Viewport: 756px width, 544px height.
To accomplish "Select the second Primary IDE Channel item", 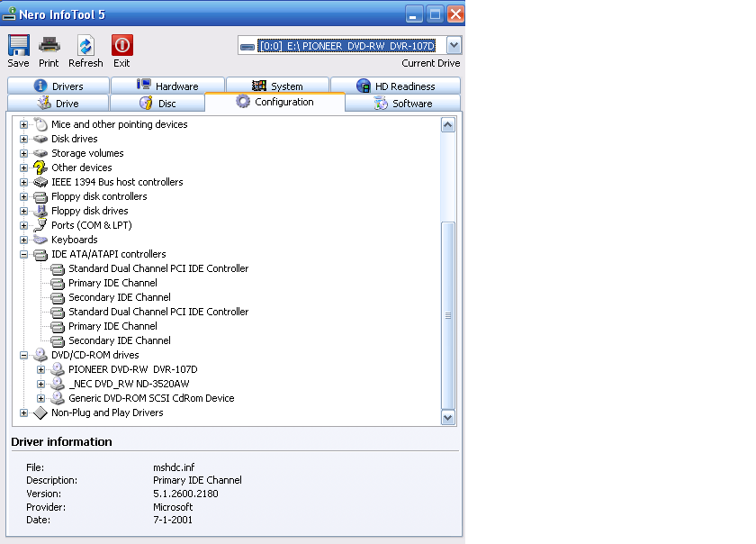I will tap(112, 326).
